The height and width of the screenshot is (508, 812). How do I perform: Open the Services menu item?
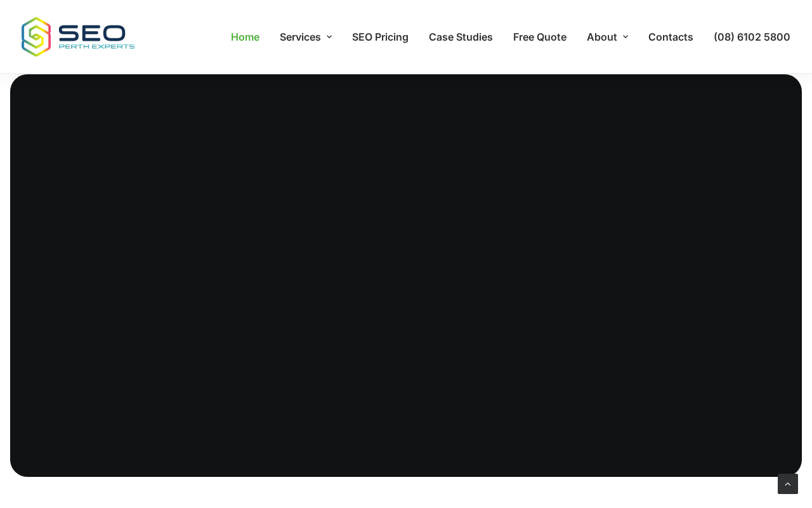[x=300, y=37]
